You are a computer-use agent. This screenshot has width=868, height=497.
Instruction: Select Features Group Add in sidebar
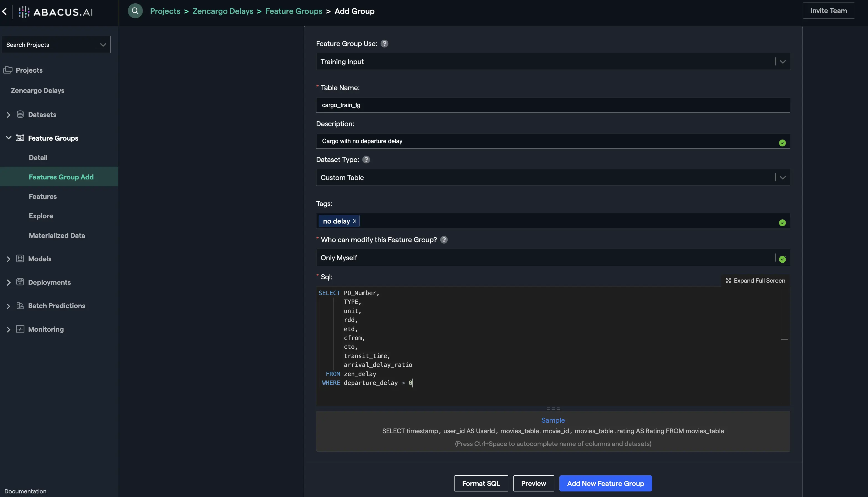click(x=59, y=177)
